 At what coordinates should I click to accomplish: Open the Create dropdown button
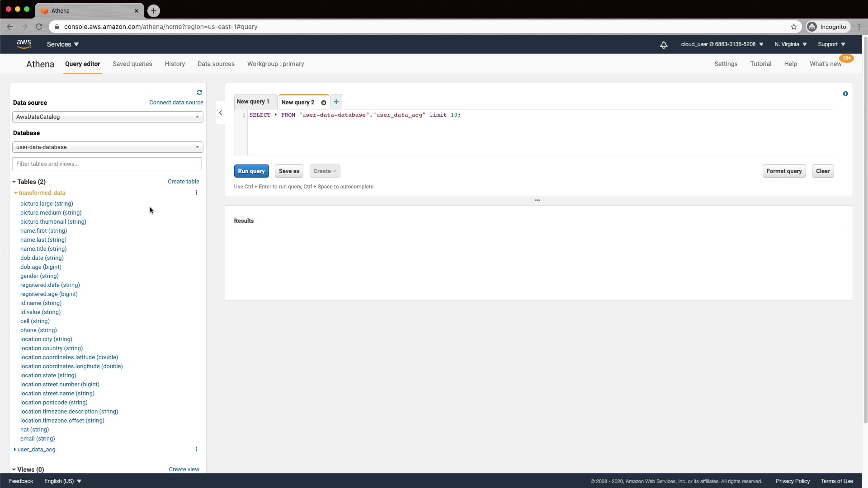325,171
